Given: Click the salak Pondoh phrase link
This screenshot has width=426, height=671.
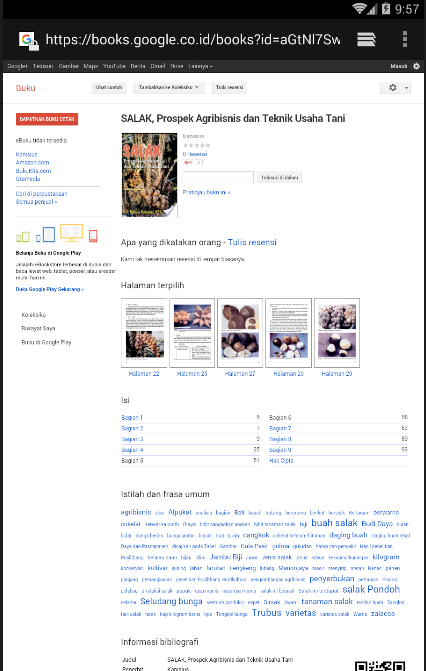Looking at the screenshot, I should click(371, 589).
